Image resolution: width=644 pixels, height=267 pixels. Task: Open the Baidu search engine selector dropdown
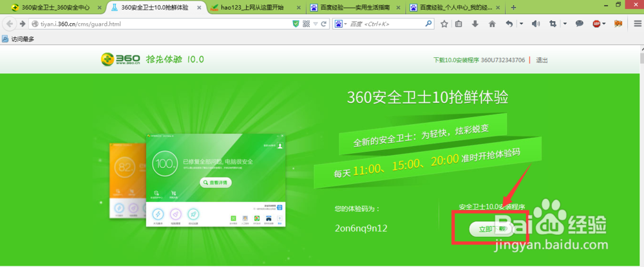341,24
